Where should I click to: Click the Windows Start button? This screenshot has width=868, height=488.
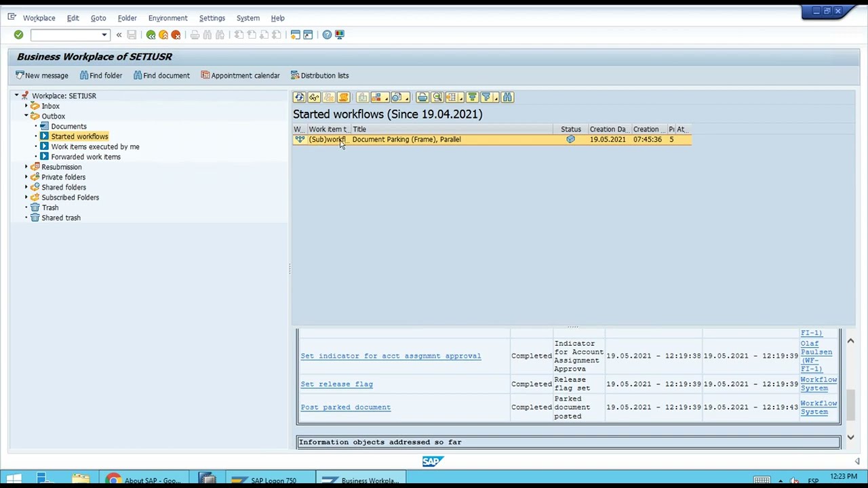14,480
